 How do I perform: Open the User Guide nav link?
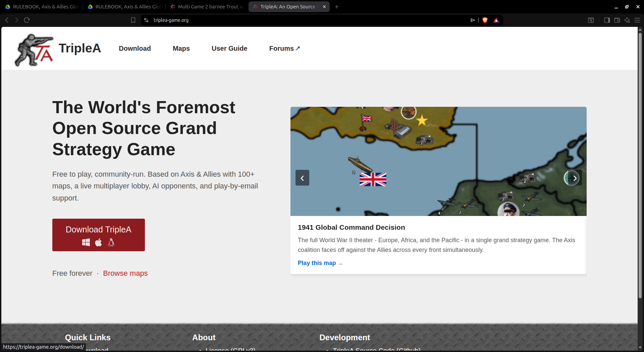(x=229, y=48)
